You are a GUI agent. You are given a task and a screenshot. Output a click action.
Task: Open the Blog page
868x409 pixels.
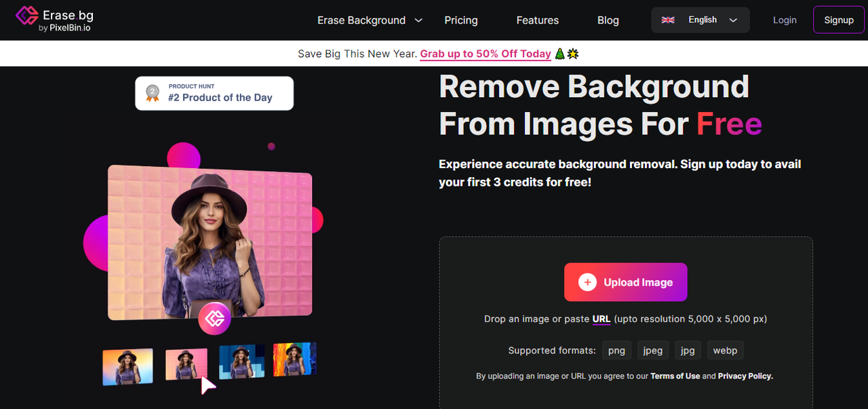pyautogui.click(x=608, y=20)
